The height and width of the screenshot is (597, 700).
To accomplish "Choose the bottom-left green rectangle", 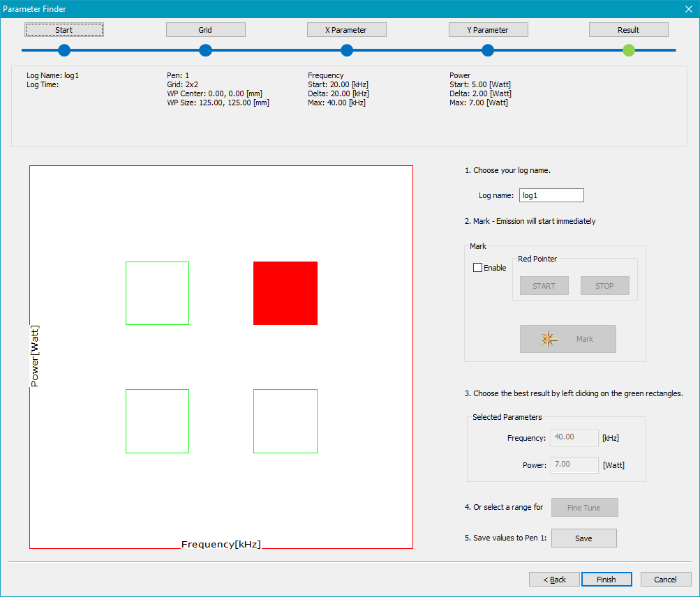I will point(157,421).
